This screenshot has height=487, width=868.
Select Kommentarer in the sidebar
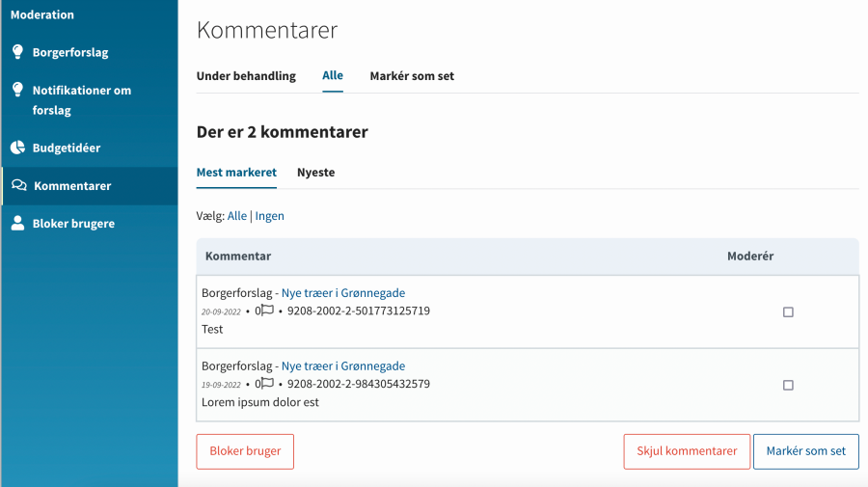[90, 186]
